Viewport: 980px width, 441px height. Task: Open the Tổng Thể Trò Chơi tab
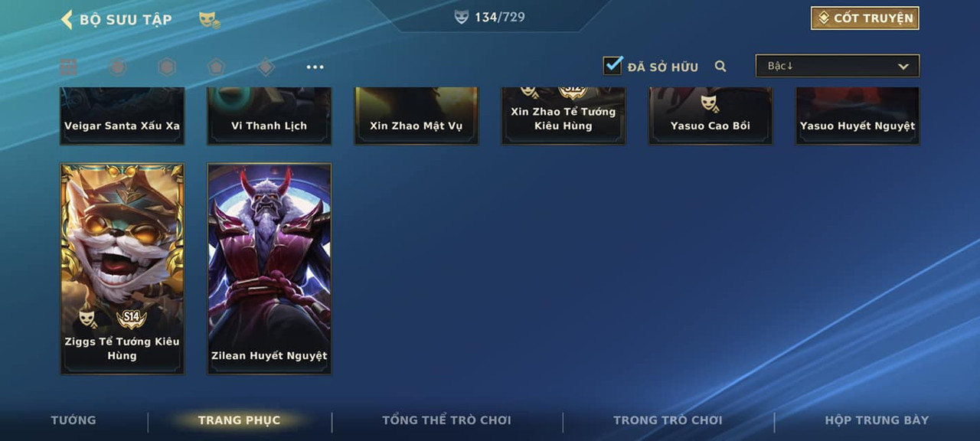click(446, 420)
